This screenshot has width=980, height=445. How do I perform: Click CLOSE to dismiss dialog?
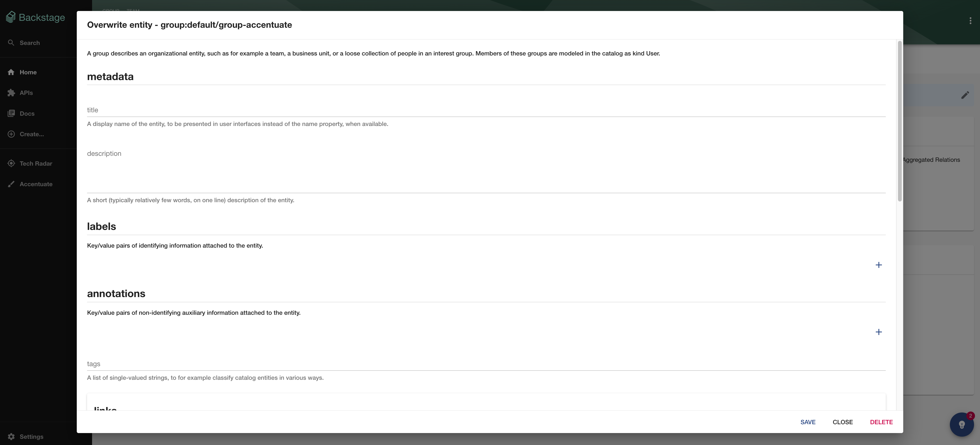click(842, 422)
